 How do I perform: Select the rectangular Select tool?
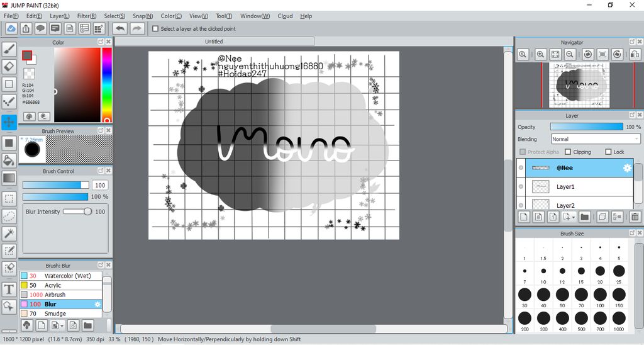[9, 198]
